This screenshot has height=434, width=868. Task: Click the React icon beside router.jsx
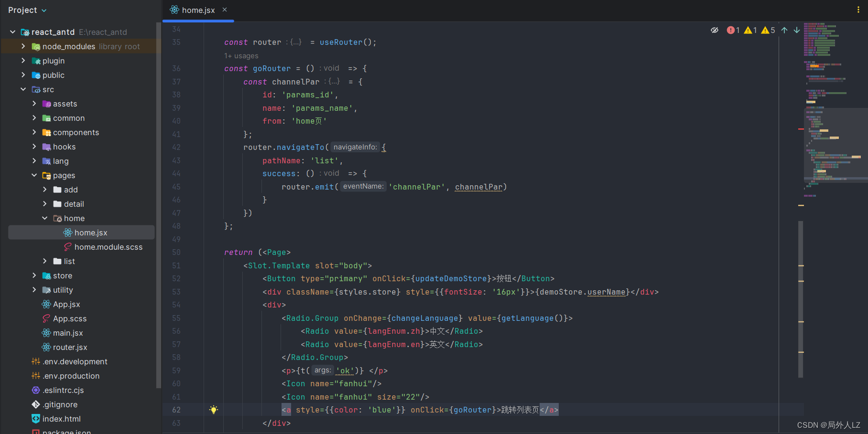tap(46, 347)
